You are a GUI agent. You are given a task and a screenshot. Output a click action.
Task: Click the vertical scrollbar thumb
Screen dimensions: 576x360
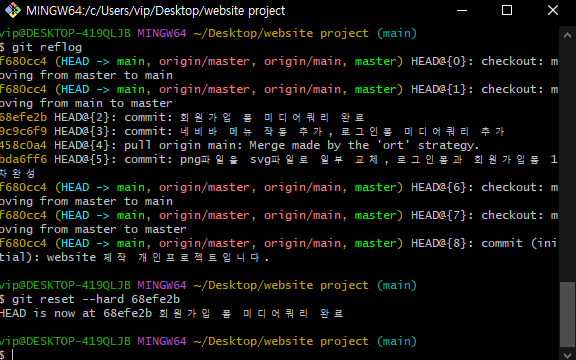click(567, 314)
